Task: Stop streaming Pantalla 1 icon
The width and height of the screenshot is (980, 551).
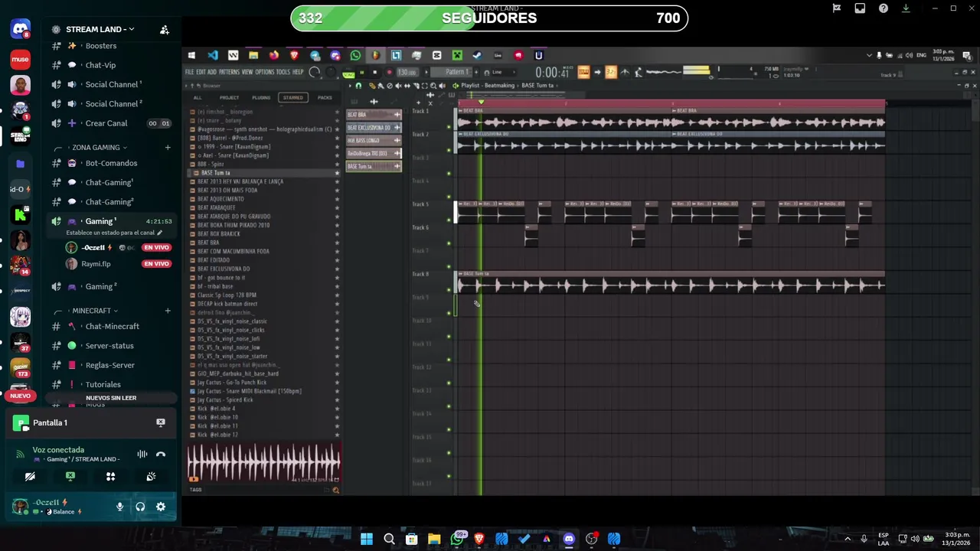Action: (x=161, y=422)
